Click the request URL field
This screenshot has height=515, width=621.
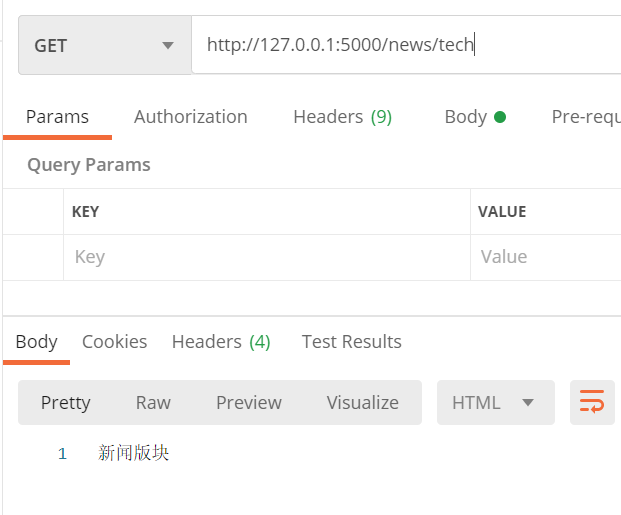pos(406,45)
